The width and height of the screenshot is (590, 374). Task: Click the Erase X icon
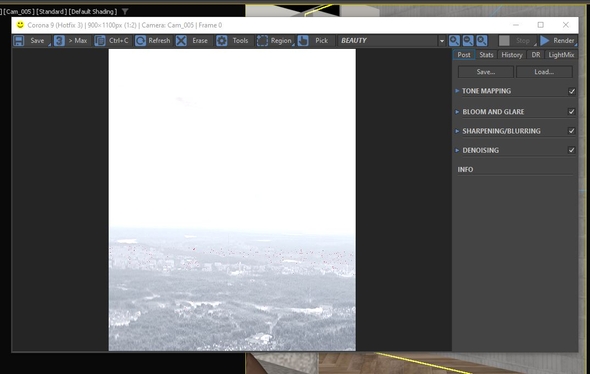pos(181,41)
